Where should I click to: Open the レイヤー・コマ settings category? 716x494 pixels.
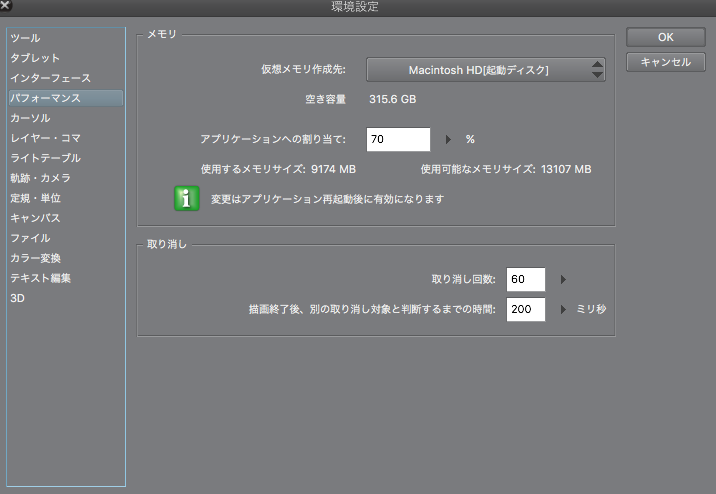click(x=45, y=138)
